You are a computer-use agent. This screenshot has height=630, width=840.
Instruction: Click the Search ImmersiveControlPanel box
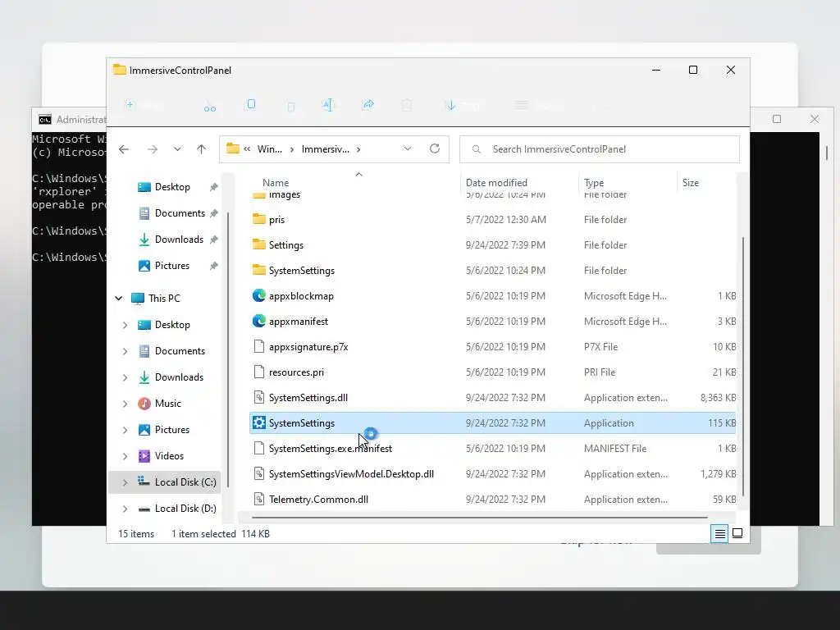pyautogui.click(x=600, y=149)
